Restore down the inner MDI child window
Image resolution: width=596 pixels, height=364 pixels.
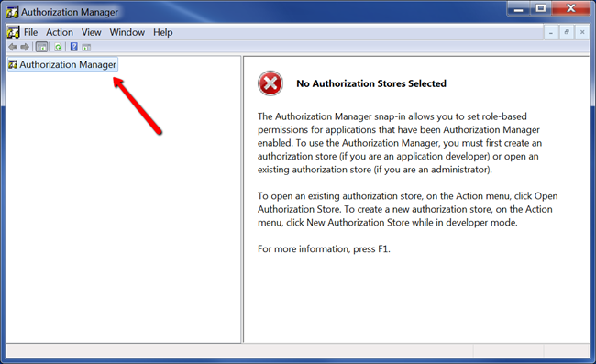coord(567,33)
